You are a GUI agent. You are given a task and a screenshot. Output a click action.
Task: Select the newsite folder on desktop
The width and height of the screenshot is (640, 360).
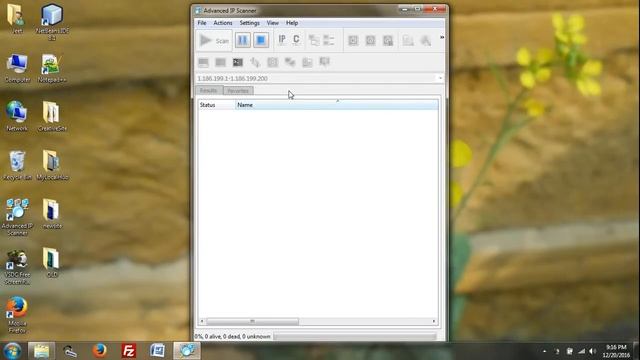tap(52, 214)
